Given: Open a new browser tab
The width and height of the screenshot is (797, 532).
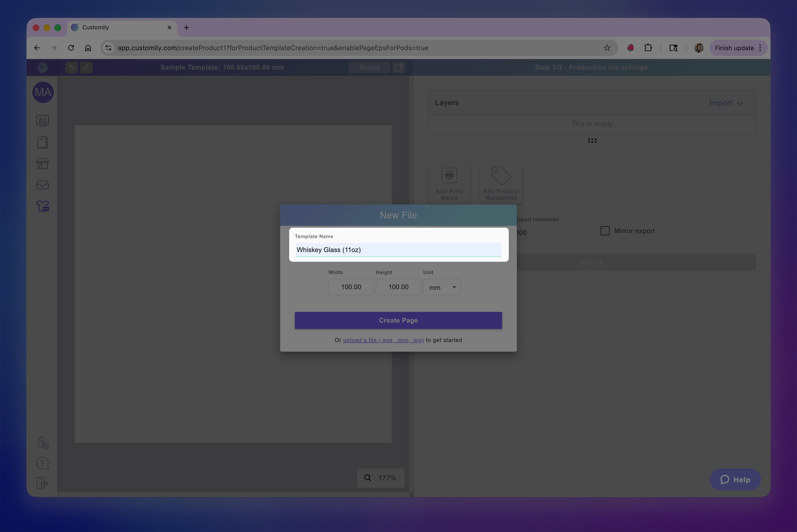Looking at the screenshot, I should (186, 27).
